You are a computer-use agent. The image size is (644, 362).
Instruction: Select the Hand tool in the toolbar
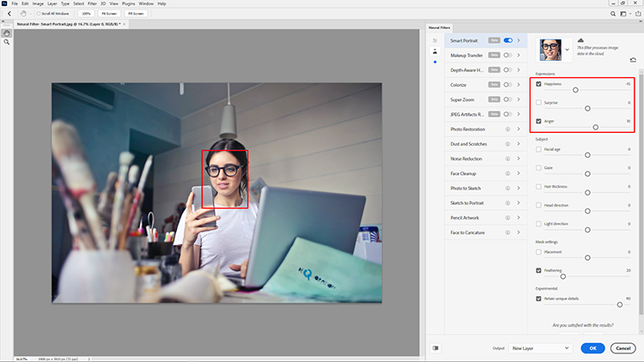coord(7,33)
